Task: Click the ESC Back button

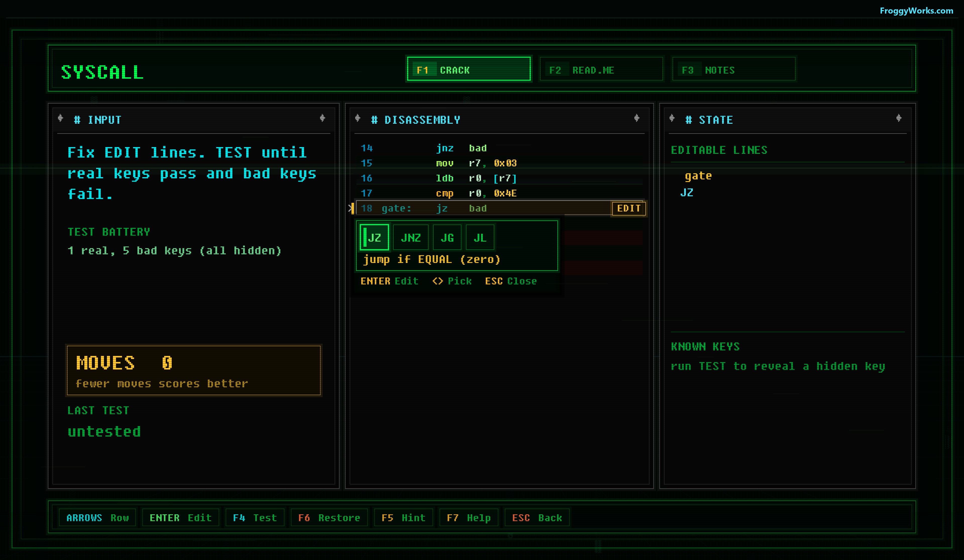Action: [x=537, y=518]
